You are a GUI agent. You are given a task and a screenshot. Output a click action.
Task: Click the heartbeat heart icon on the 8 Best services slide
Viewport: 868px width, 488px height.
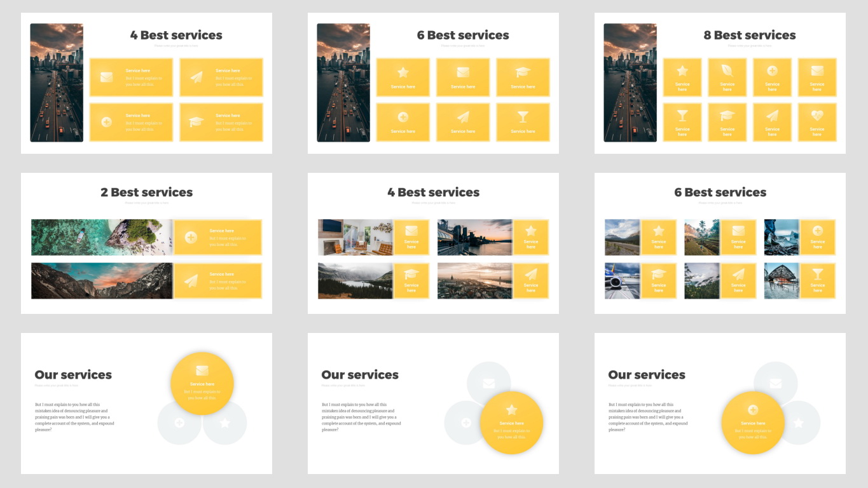coord(817,115)
